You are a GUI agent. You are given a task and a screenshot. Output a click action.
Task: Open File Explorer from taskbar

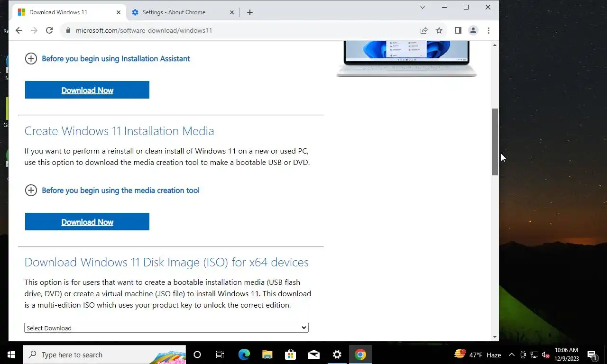[x=267, y=355]
